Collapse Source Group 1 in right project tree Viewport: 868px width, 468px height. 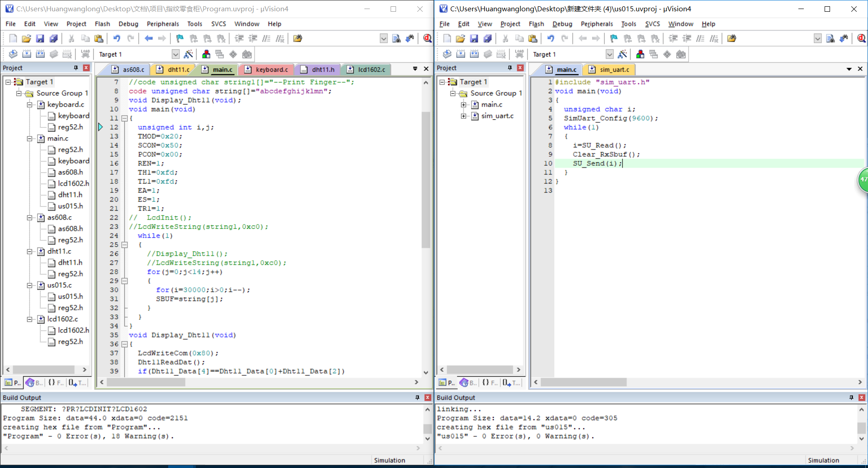click(x=453, y=94)
